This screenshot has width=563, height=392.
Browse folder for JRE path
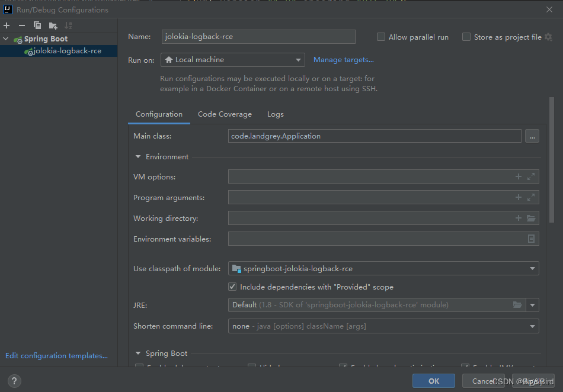click(x=517, y=305)
